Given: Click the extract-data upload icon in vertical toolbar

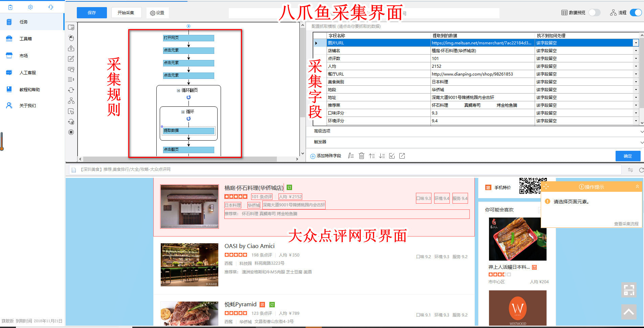Looking at the screenshot, I should (71, 48).
